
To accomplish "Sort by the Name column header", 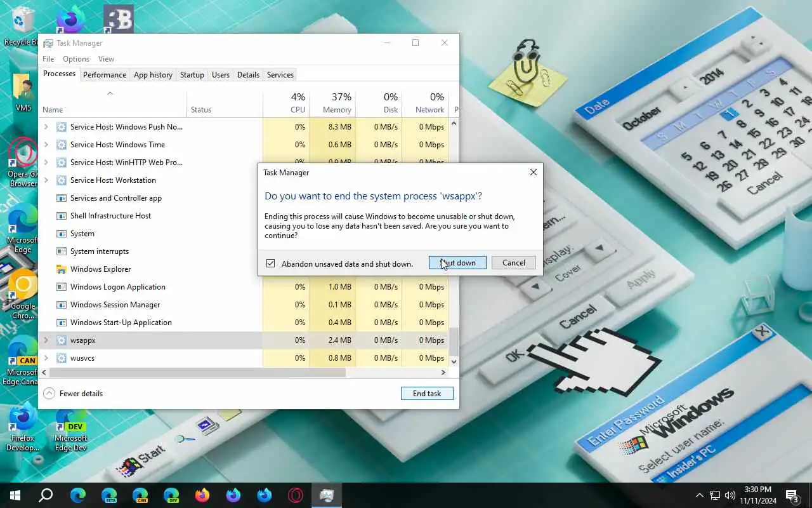I will tap(114, 104).
